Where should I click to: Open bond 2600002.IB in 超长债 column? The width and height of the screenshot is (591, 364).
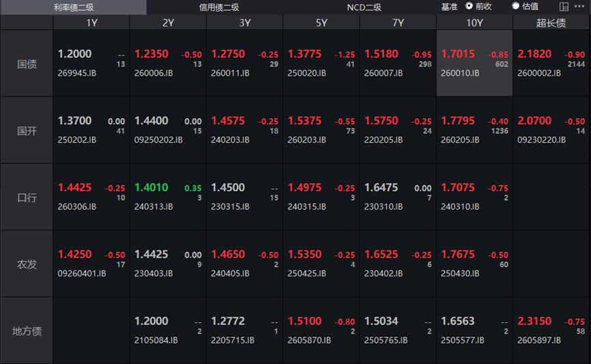(539, 73)
